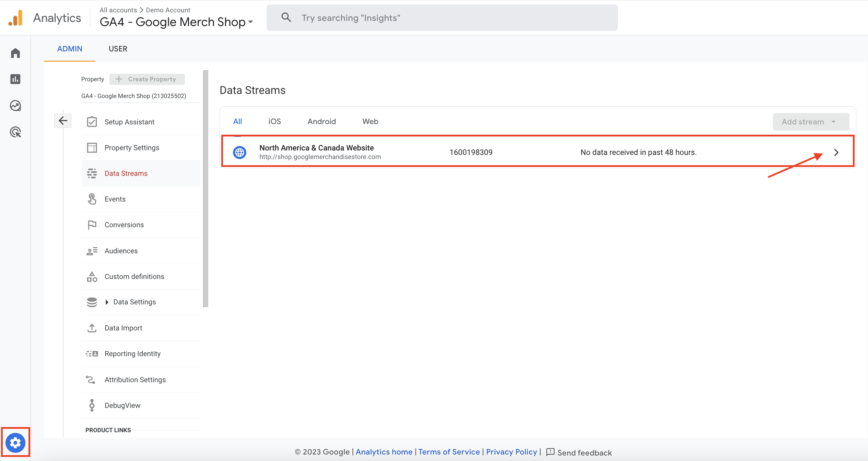Click the GA4 - Google Merch Shop (213025502) property name
The image size is (868, 461).
[134, 96]
